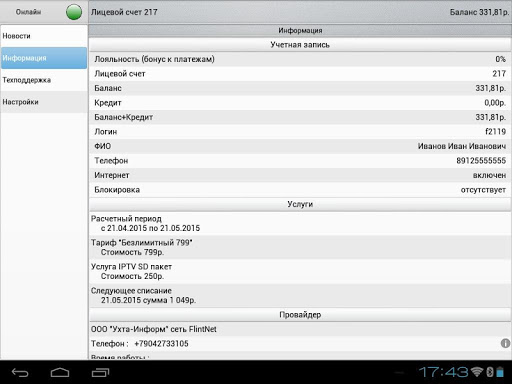The height and width of the screenshot is (384, 512).
Task: Tap the provider phone number +79042733105
Action: (x=161, y=344)
